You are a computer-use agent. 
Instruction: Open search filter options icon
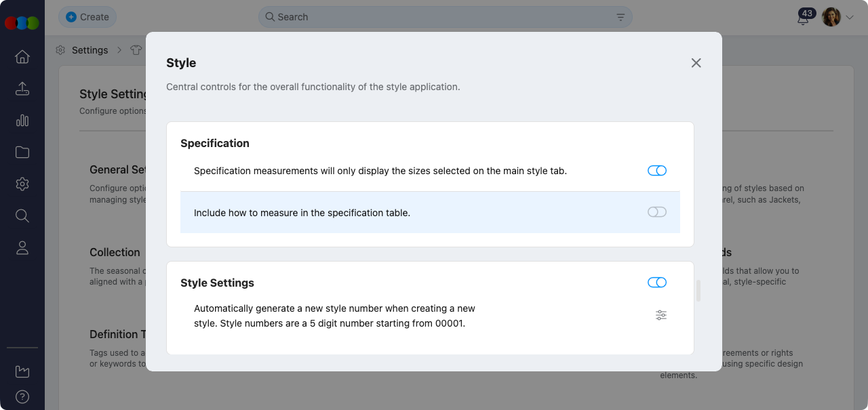[x=620, y=17]
